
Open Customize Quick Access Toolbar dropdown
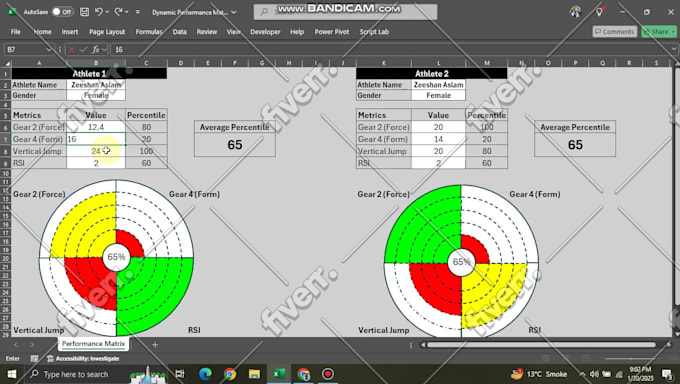pyautogui.click(x=137, y=12)
